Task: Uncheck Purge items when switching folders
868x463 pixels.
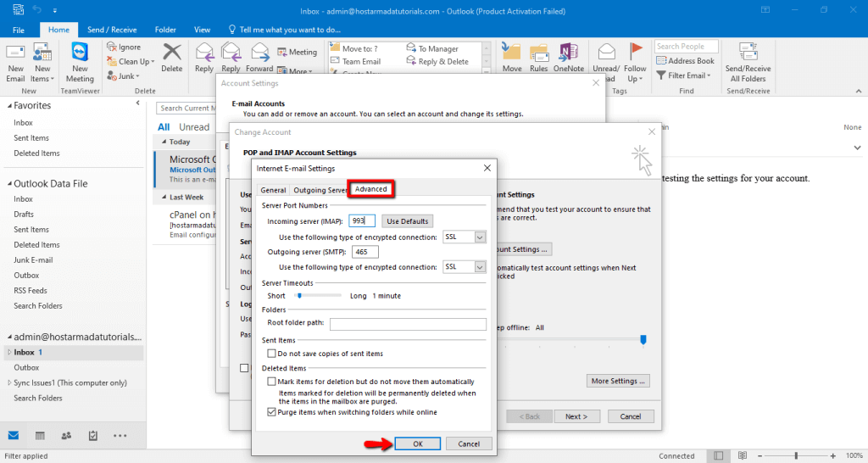Action: pyautogui.click(x=271, y=412)
